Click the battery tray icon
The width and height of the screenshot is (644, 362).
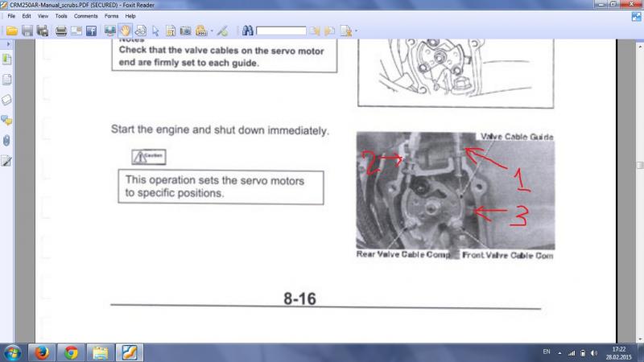tap(583, 353)
